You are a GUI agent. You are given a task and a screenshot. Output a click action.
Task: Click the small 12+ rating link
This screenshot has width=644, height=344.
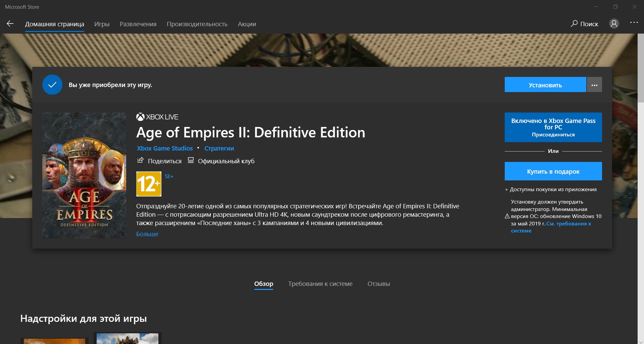tap(169, 176)
